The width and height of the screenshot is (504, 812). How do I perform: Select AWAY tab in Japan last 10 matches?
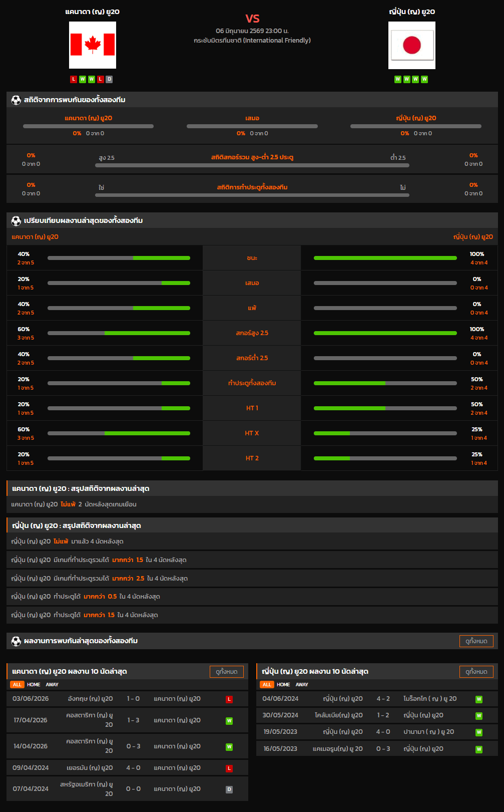coord(302,684)
